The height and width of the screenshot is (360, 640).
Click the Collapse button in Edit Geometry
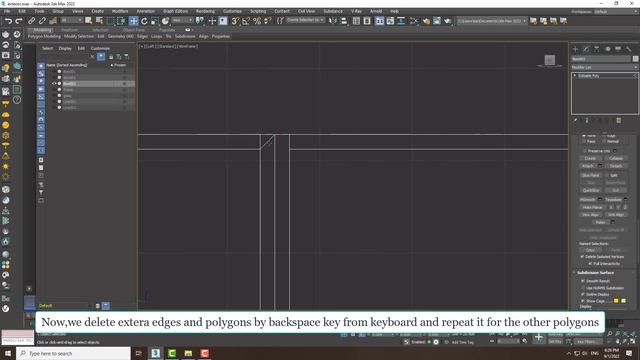616,158
